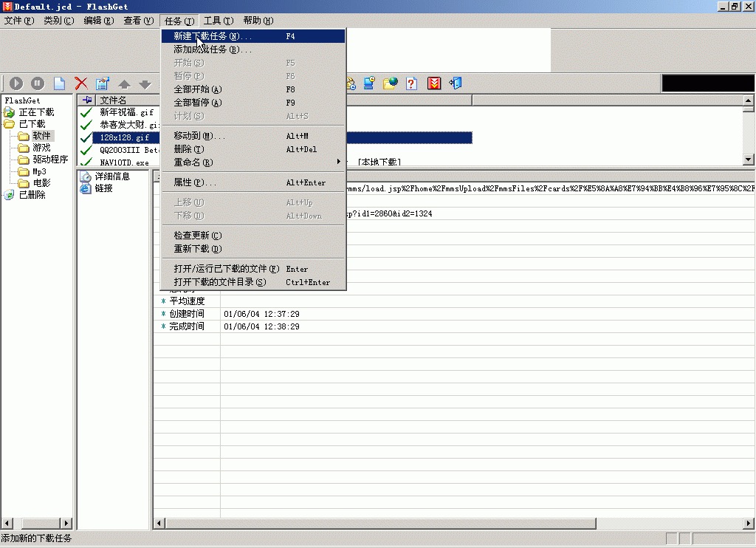Choose 删除 (T) menu item
This screenshot has width=756, height=548.
pos(253,149)
